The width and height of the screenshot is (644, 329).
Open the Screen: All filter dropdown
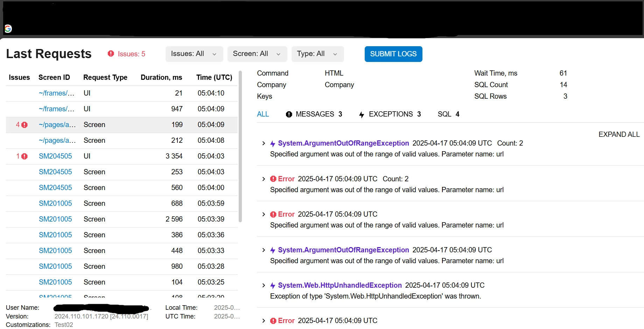point(257,54)
